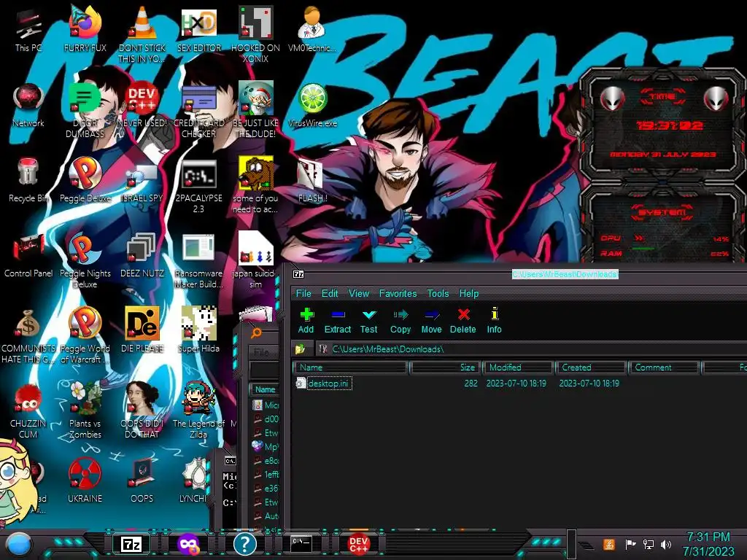Click the Info toolbar icon in 7-Zip
Image resolution: width=747 pixels, height=560 pixels.
(x=495, y=314)
